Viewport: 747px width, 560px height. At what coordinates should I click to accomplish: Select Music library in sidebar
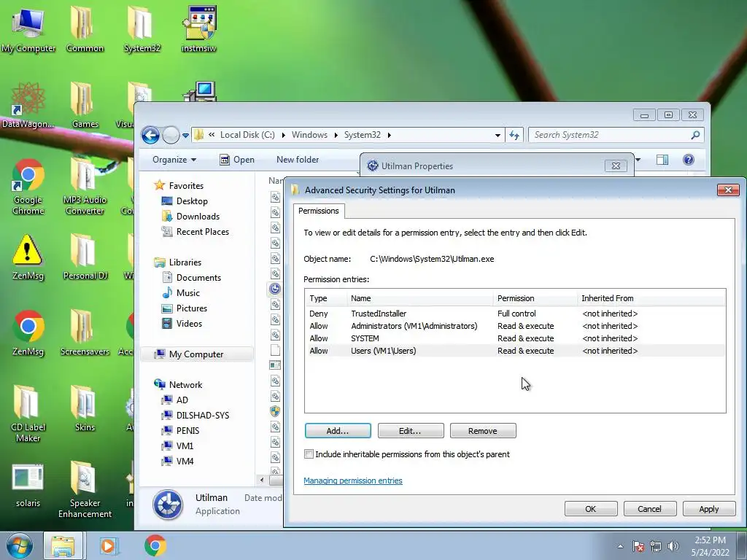[181, 293]
